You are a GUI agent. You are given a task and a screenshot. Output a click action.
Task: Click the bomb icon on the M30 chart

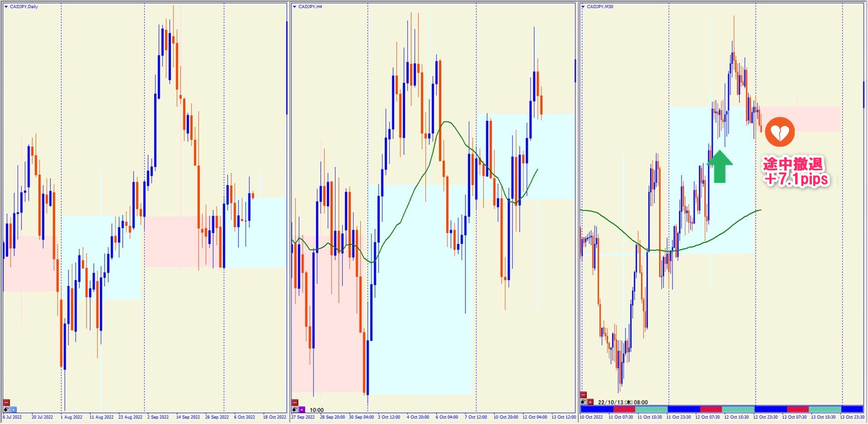pos(583,402)
